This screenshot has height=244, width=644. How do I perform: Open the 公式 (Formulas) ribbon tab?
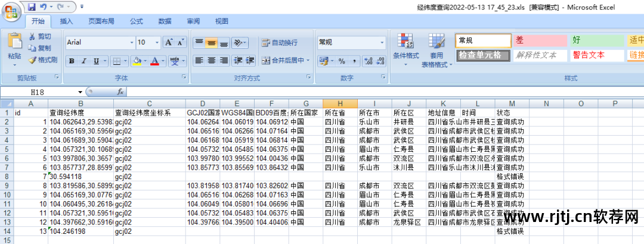[136, 21]
